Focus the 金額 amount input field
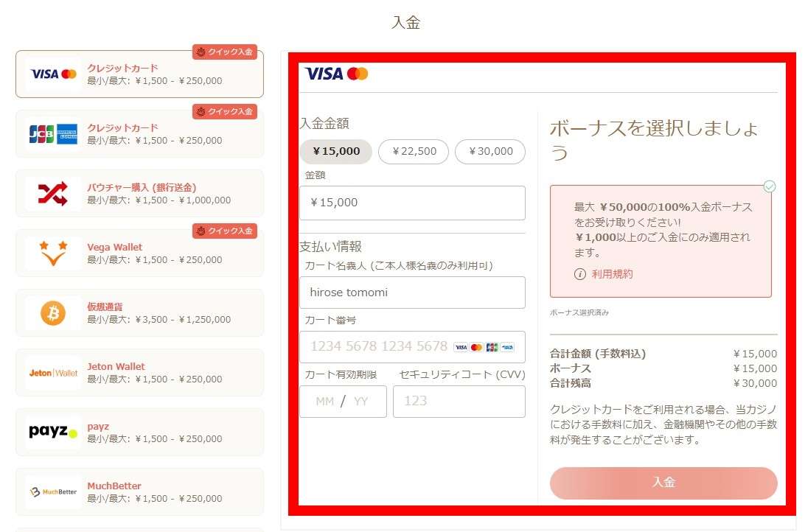This screenshot has height=532, width=805. tap(412, 203)
